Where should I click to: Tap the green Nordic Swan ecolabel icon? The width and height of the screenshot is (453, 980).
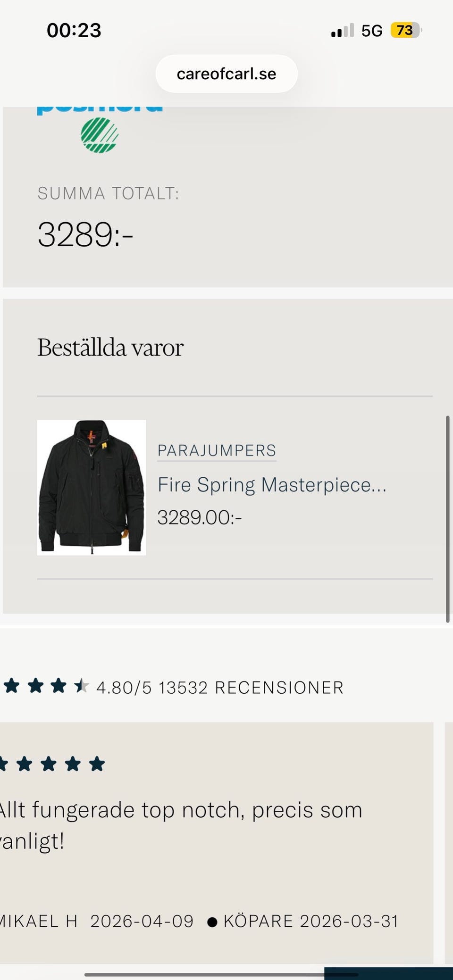coord(100,135)
